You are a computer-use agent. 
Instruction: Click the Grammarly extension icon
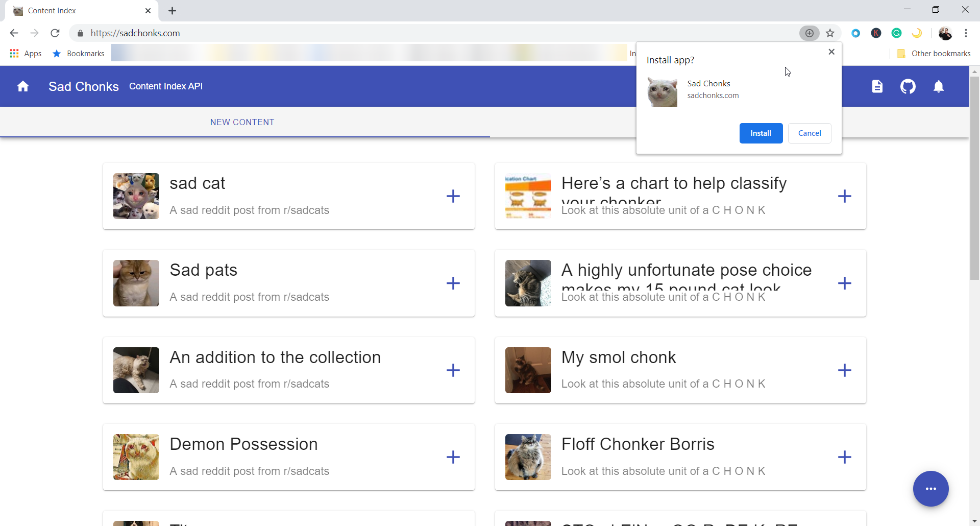click(896, 33)
